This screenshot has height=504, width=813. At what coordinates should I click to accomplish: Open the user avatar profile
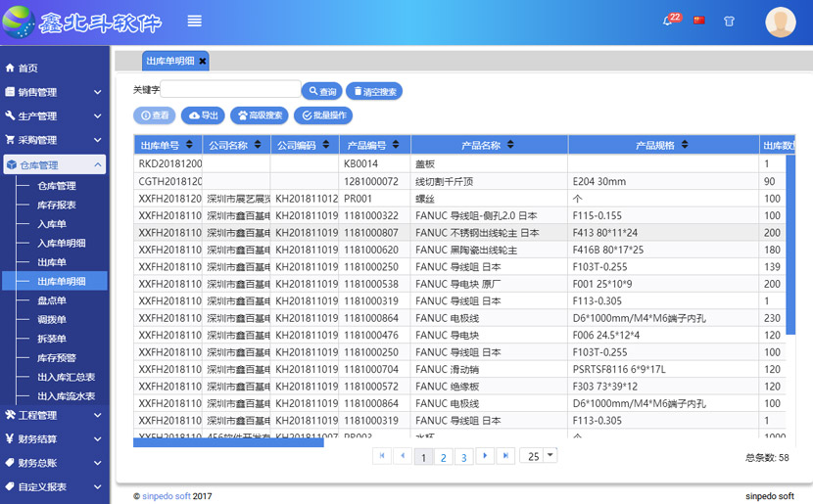(x=780, y=22)
